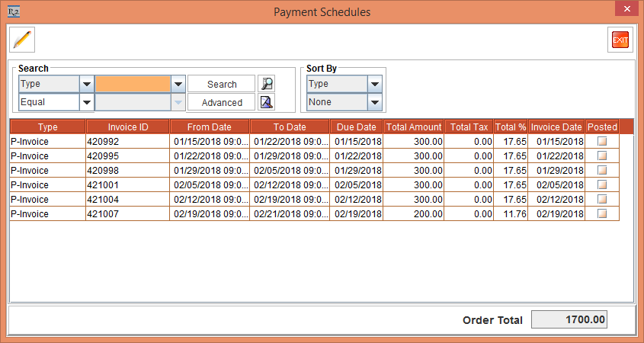Click the red EXIT icon
644x343 pixels.
tap(620, 40)
